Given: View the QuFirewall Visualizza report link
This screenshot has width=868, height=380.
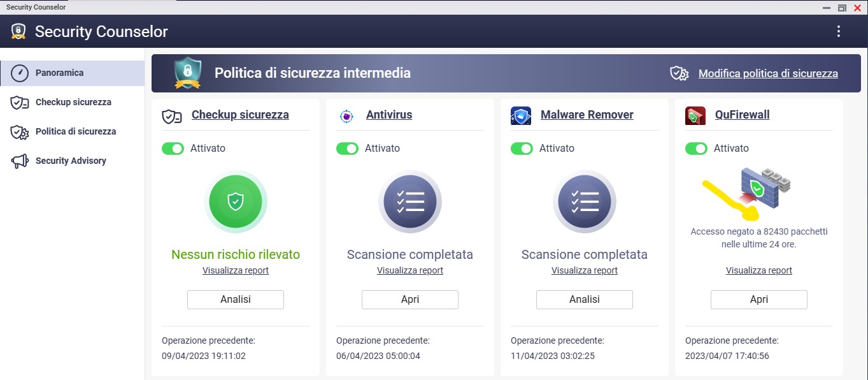Looking at the screenshot, I should (758, 270).
